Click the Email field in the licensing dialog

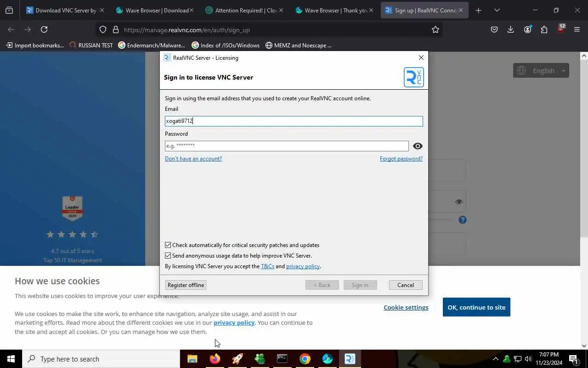(x=294, y=121)
